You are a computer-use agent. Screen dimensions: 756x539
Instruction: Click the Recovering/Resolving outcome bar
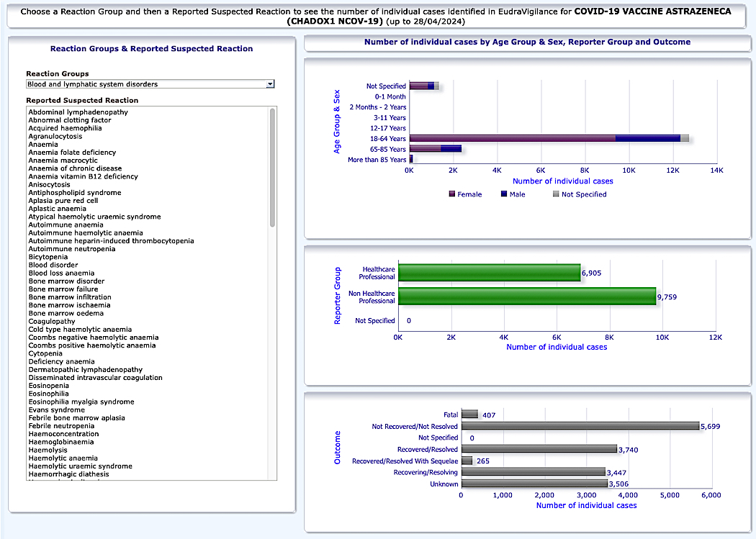[x=534, y=472]
